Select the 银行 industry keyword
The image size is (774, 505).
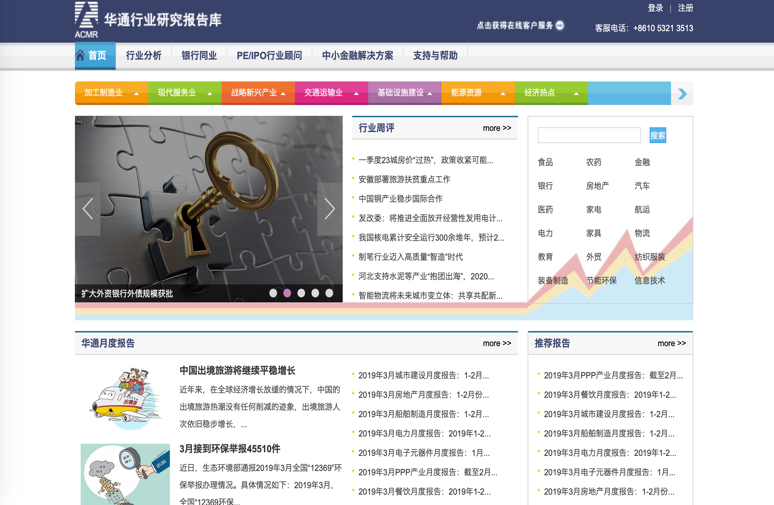(x=545, y=186)
